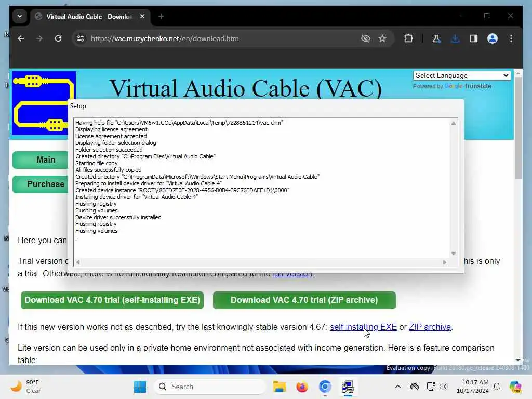532x399 pixels.
Task: Reload the download page
Action: (x=58, y=38)
